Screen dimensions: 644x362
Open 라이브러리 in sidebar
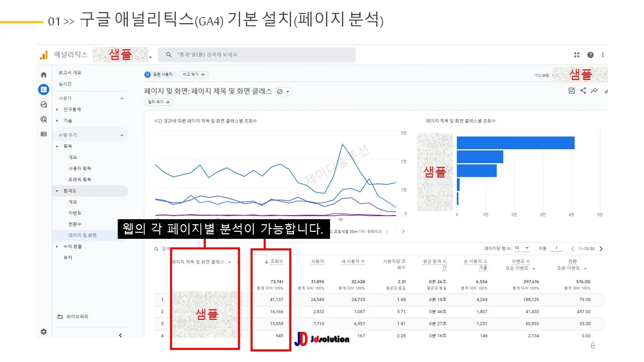point(77,317)
